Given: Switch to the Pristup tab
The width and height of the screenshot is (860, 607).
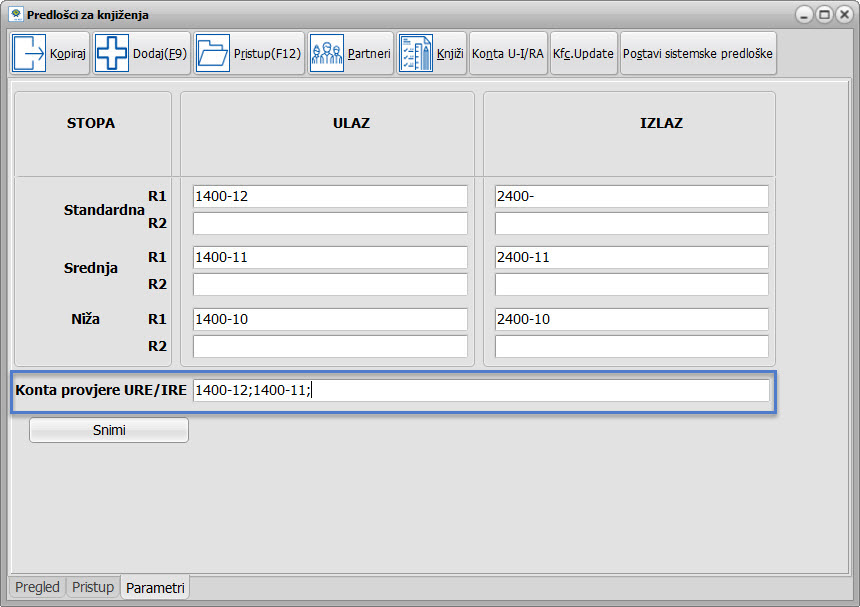Looking at the screenshot, I should click(x=93, y=587).
